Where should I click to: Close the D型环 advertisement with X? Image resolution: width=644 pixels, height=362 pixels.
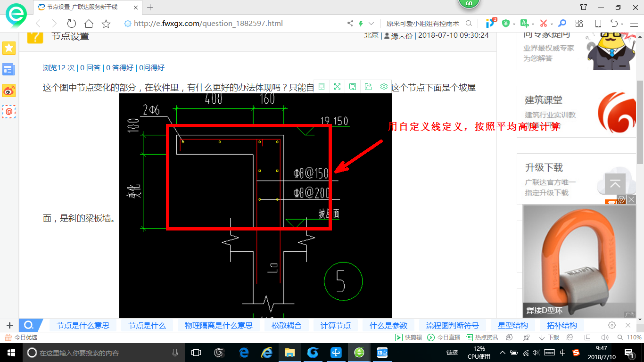pyautogui.click(x=631, y=199)
